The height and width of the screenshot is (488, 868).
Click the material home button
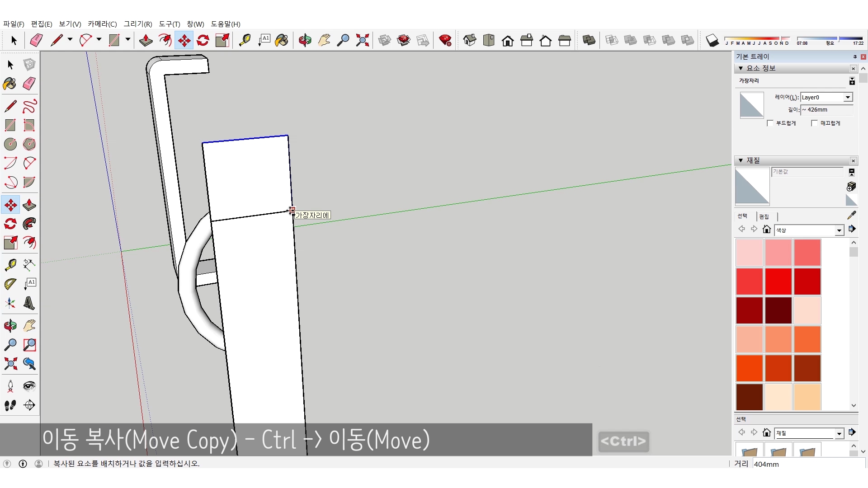coord(766,229)
